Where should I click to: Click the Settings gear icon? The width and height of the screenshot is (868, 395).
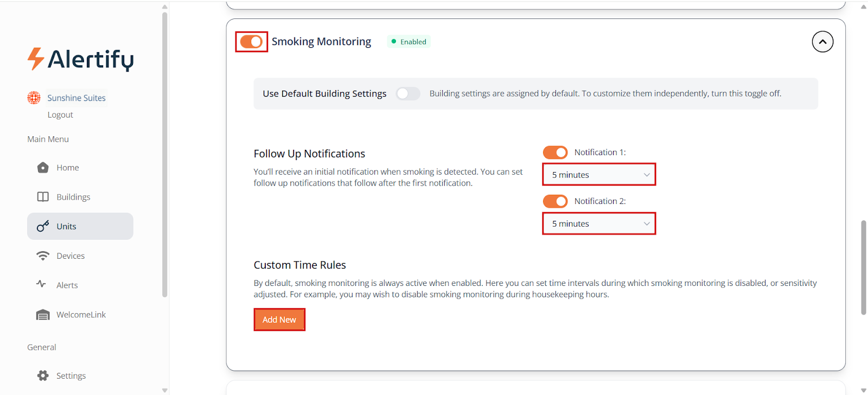click(43, 375)
